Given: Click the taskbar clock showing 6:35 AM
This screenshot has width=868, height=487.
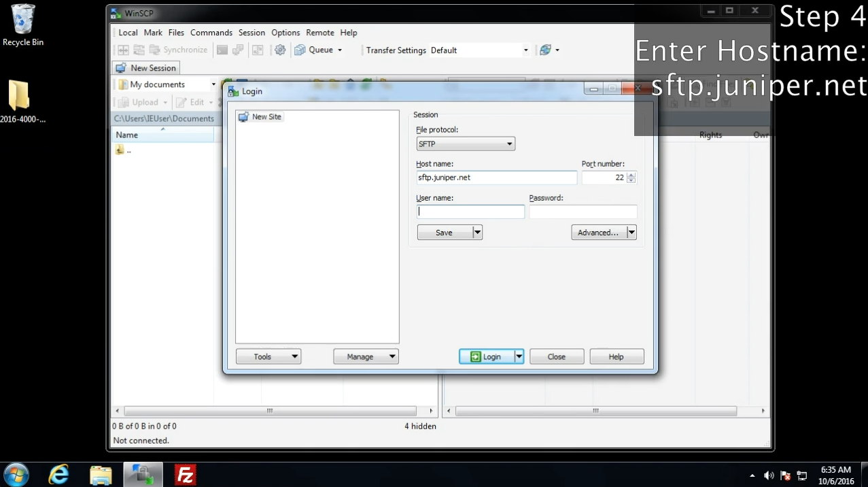Looking at the screenshot, I should point(836,475).
